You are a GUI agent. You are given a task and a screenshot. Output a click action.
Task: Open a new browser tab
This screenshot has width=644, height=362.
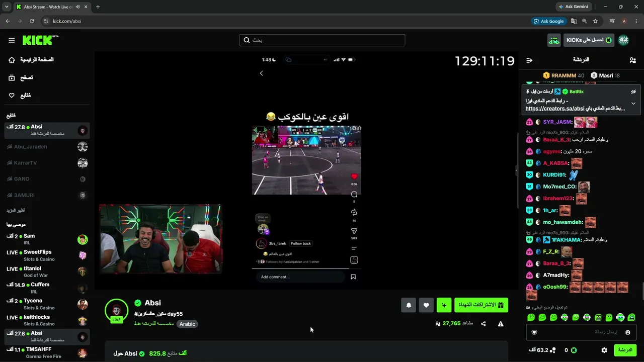[x=98, y=7]
